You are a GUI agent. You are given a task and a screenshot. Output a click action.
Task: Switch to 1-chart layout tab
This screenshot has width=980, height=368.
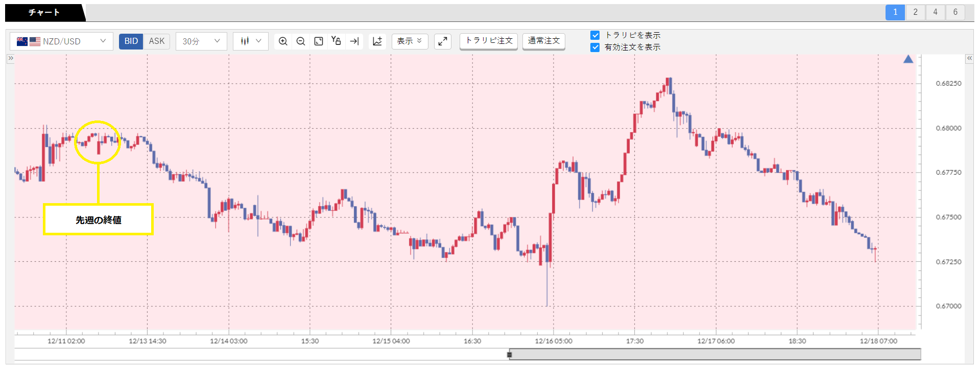[x=895, y=12]
